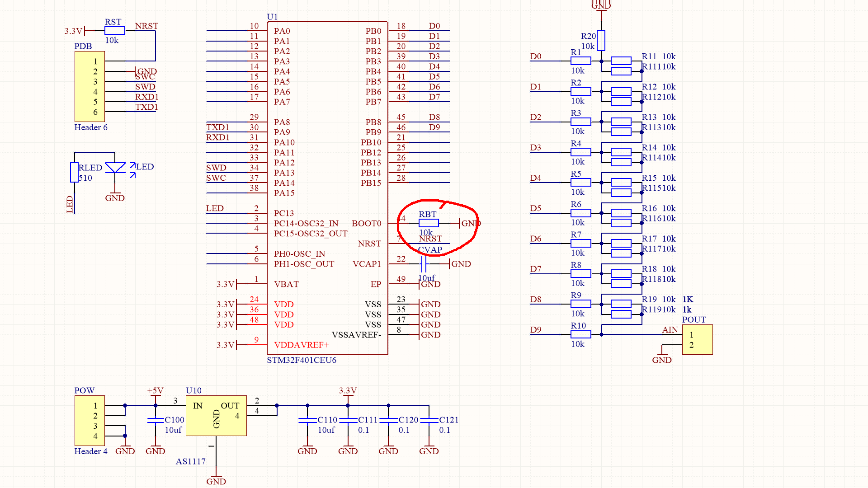The height and width of the screenshot is (488, 868).
Task: Select the R20 vertical resistor symbol
Action: (601, 41)
